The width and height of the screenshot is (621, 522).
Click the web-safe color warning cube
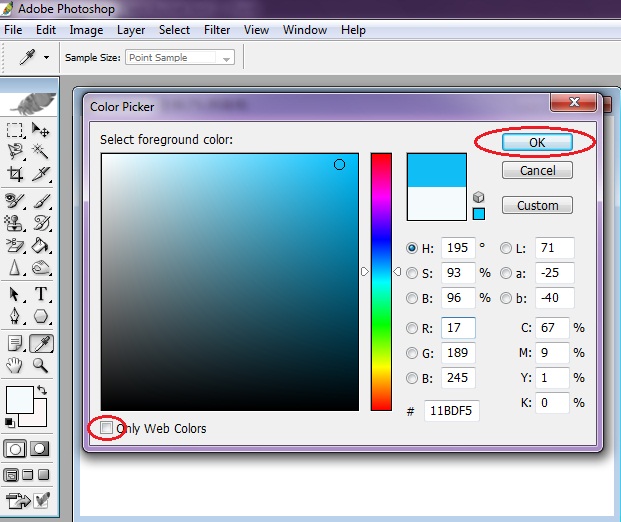478,197
